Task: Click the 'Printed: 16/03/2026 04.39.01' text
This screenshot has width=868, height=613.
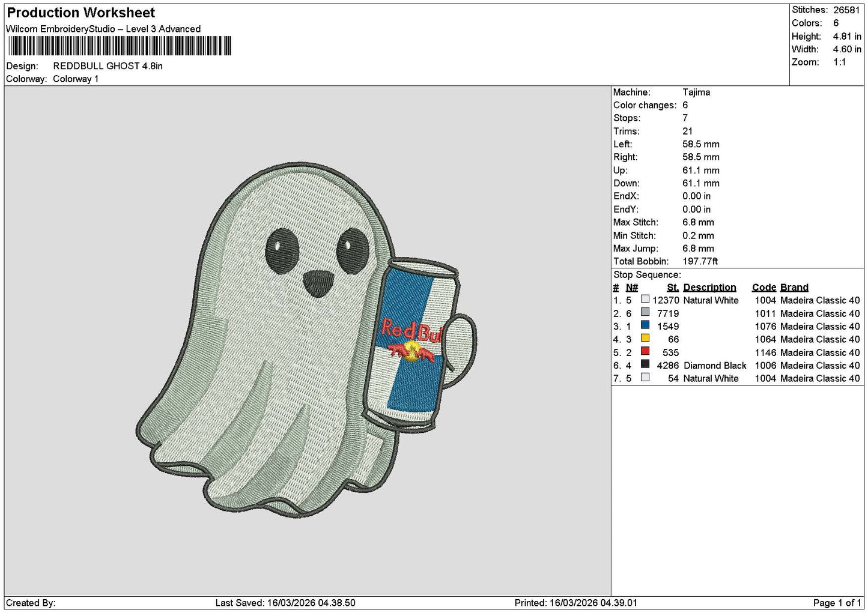Action: pyautogui.click(x=576, y=603)
